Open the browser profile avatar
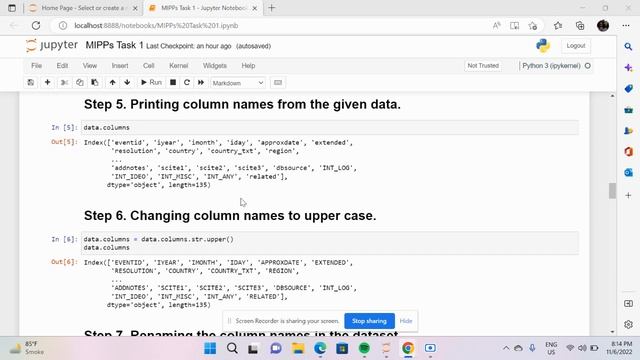Viewport: 640px width, 360px height. click(603, 26)
